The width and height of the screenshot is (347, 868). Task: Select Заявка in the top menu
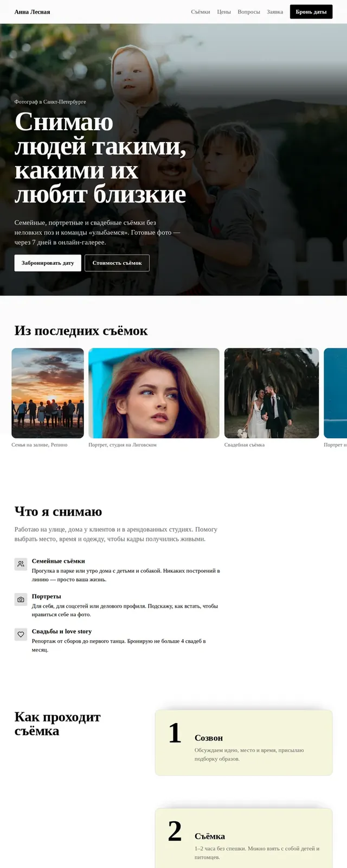point(275,11)
